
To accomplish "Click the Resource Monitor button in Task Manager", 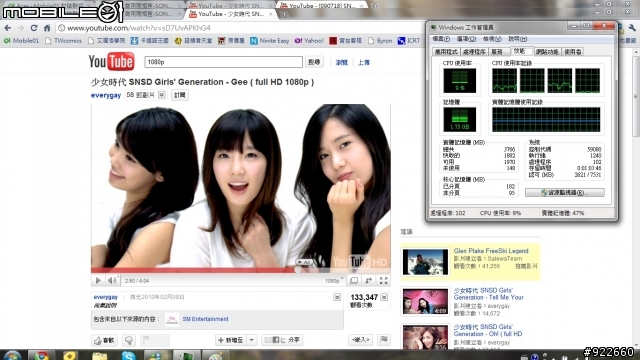I will click(564, 193).
